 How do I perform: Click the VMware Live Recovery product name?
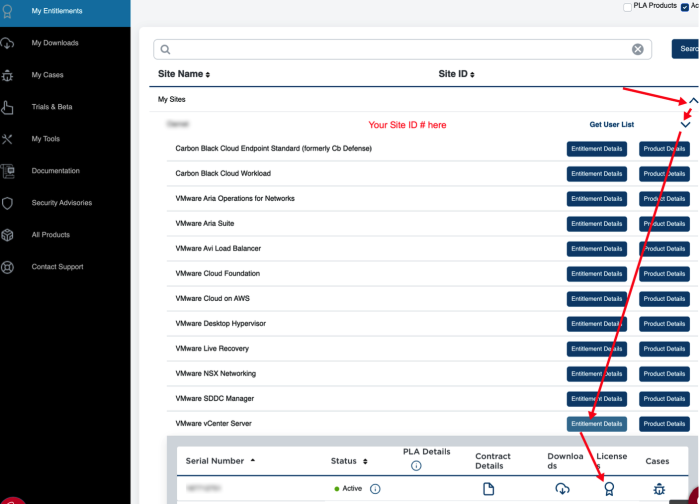[x=212, y=349]
